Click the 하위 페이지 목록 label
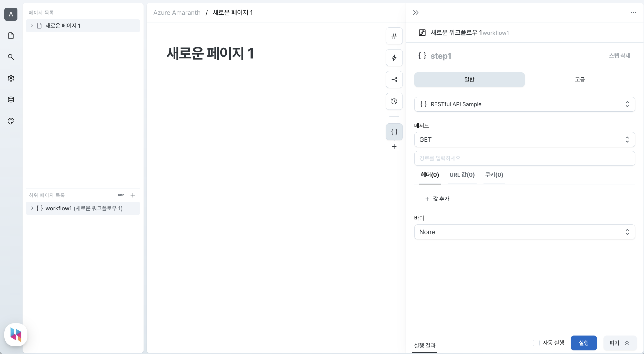Viewport: 644px width, 354px height. coord(47,195)
